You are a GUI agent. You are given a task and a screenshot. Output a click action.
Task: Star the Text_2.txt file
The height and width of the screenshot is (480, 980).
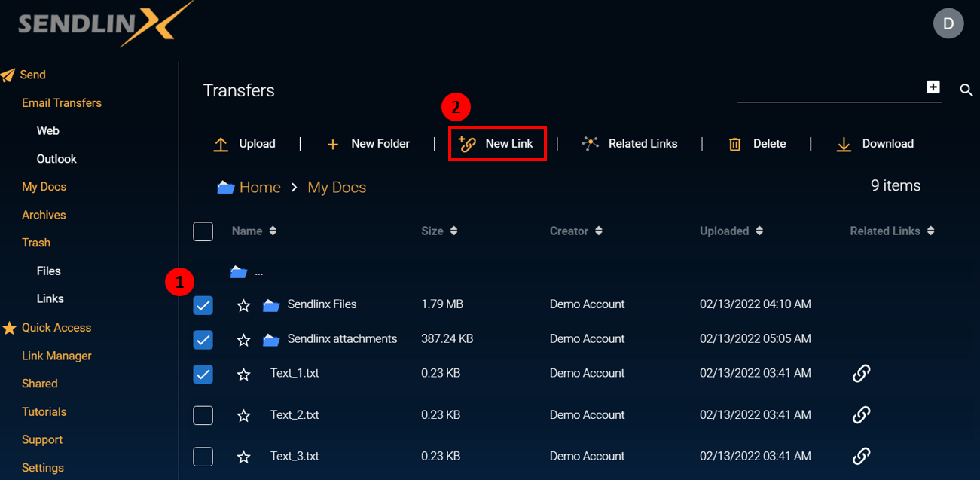pos(243,415)
